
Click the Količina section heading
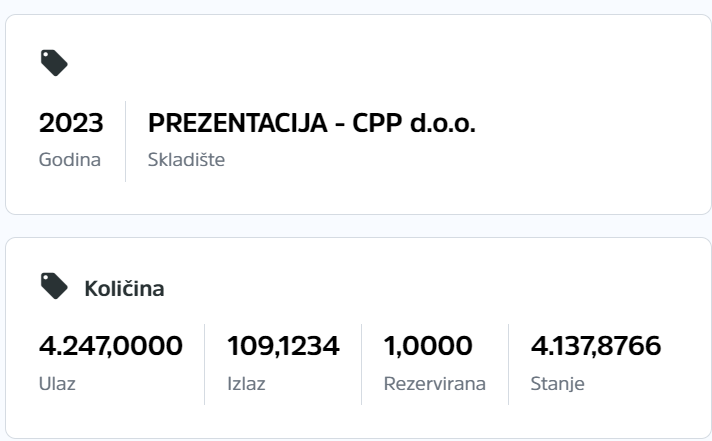(124, 289)
